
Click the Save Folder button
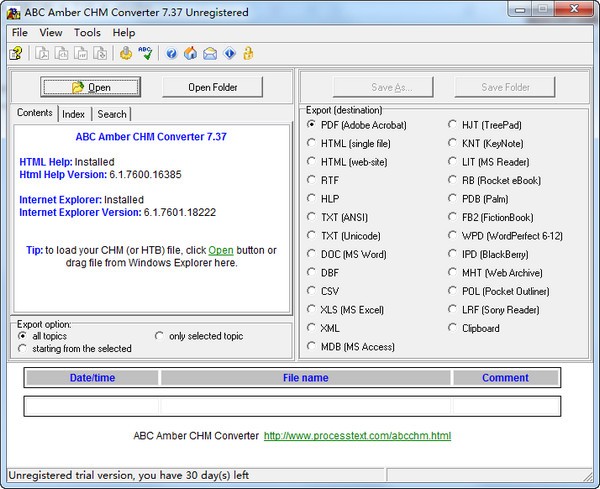(505, 87)
